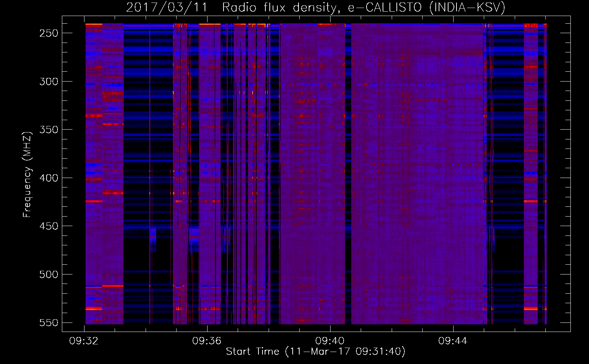The height and width of the screenshot is (364, 589).
Task: Click the 500 frequency tick label
Action: point(49,274)
